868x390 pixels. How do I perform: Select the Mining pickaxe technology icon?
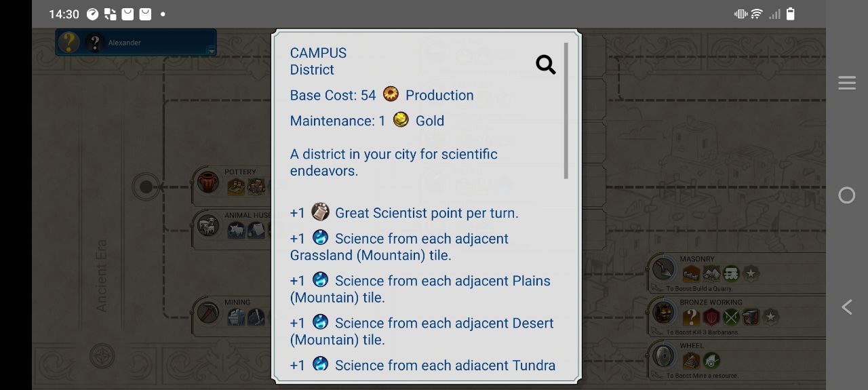pos(208,312)
